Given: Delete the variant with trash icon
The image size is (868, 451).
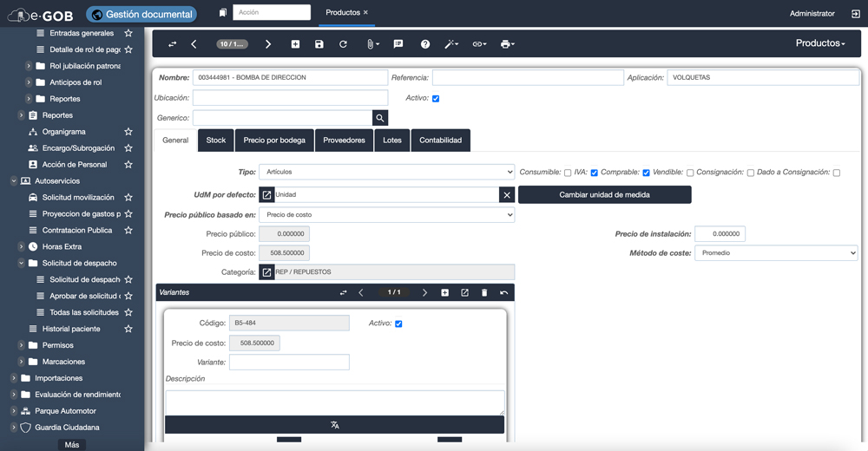Looking at the screenshot, I should 484,293.
